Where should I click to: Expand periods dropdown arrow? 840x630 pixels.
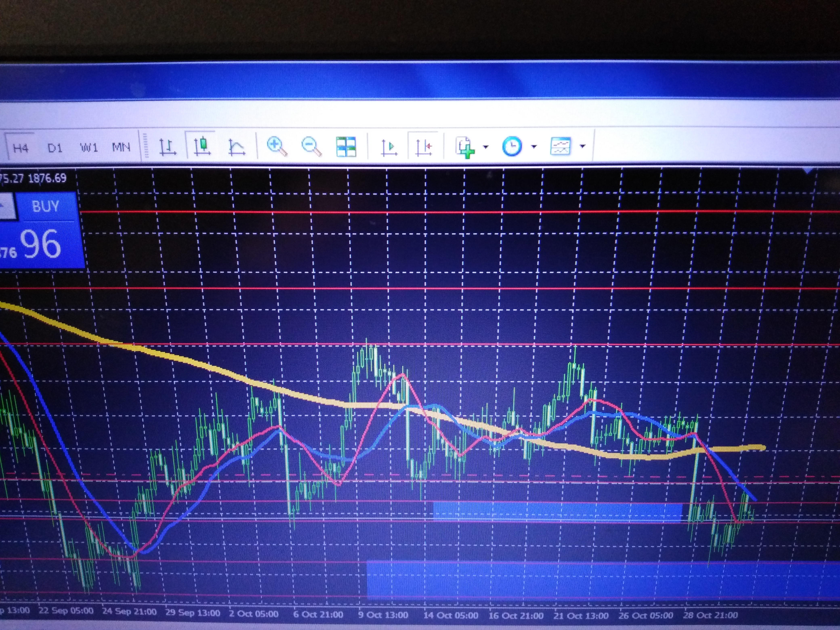coord(534,146)
